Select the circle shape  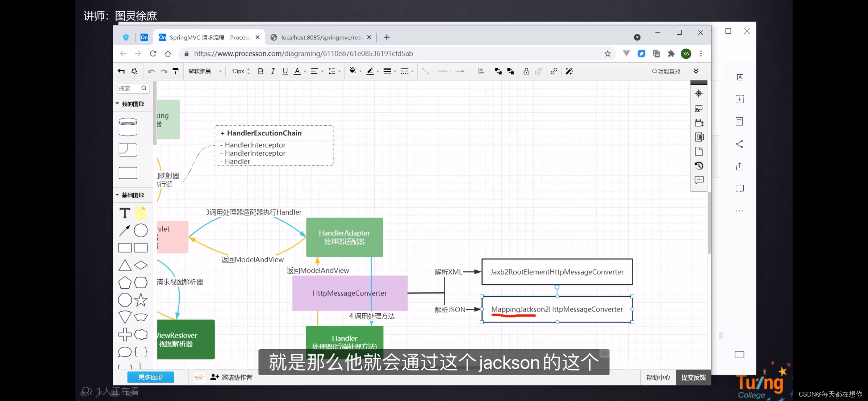[141, 230]
